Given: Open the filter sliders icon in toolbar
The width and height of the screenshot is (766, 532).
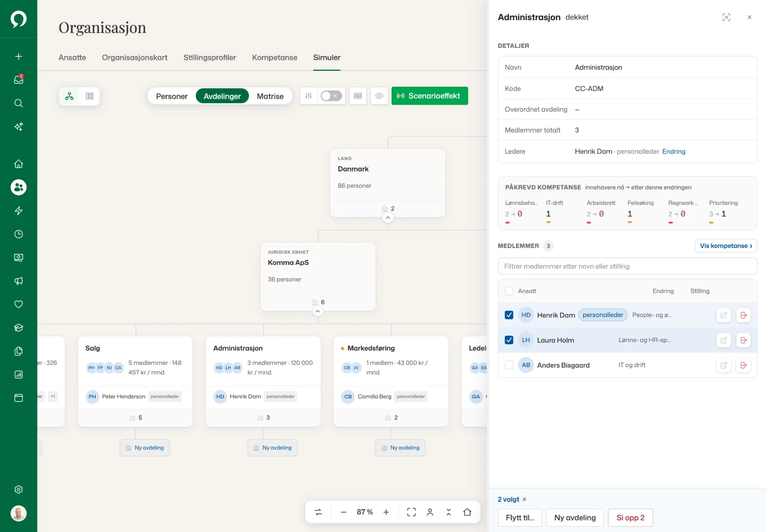Looking at the screenshot, I should [308, 96].
